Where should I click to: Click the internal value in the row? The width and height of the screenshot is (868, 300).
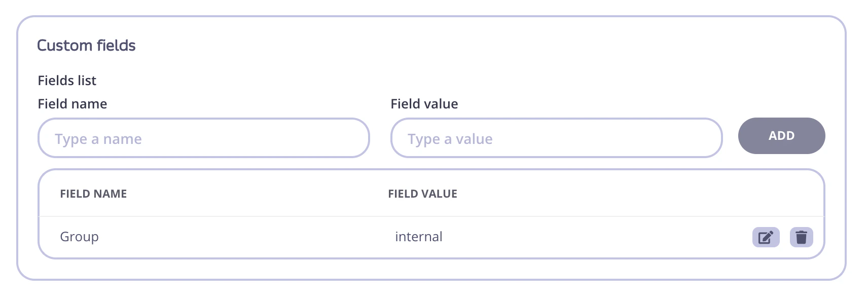pos(419,237)
